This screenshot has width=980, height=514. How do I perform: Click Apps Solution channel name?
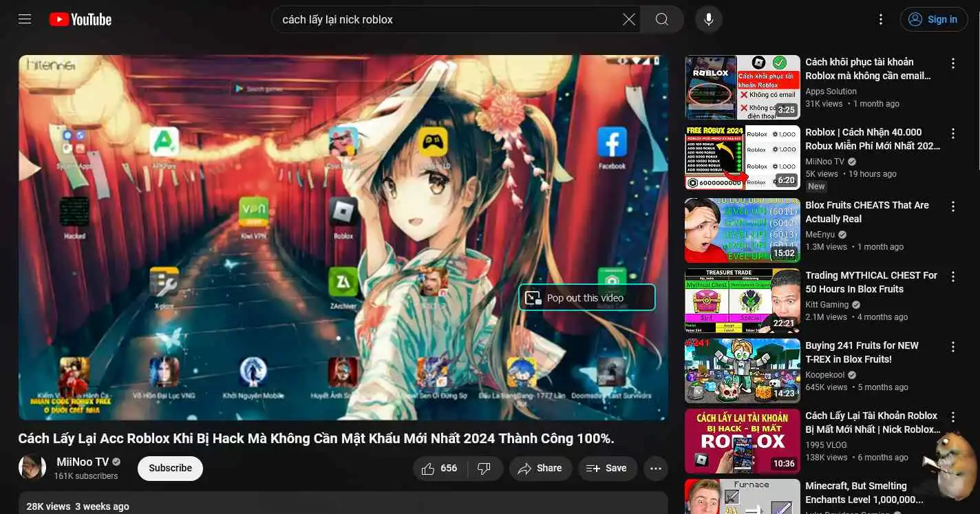tap(831, 92)
